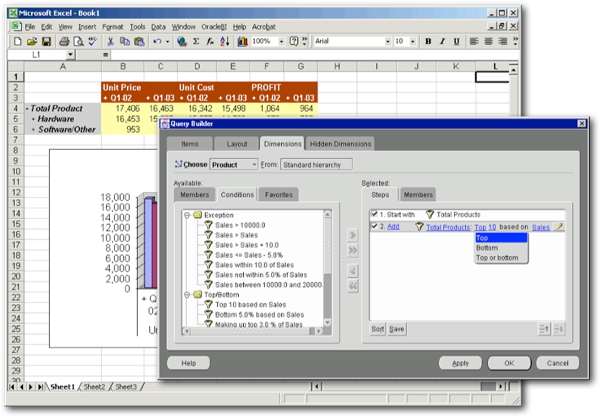Collapse the Top/Bottom folder in tree

point(188,295)
